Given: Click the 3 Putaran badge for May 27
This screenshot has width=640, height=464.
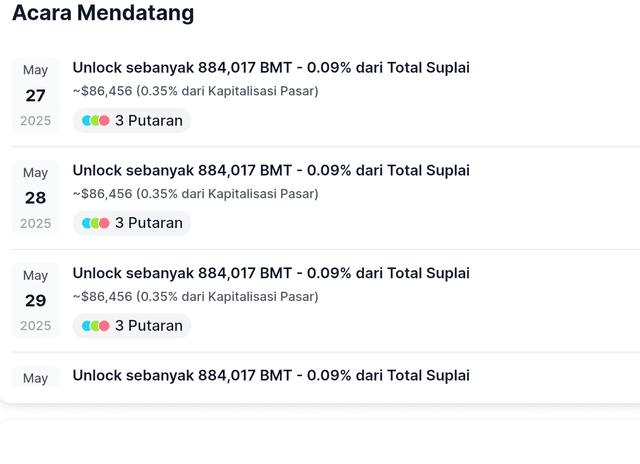Looking at the screenshot, I should 132,121.
